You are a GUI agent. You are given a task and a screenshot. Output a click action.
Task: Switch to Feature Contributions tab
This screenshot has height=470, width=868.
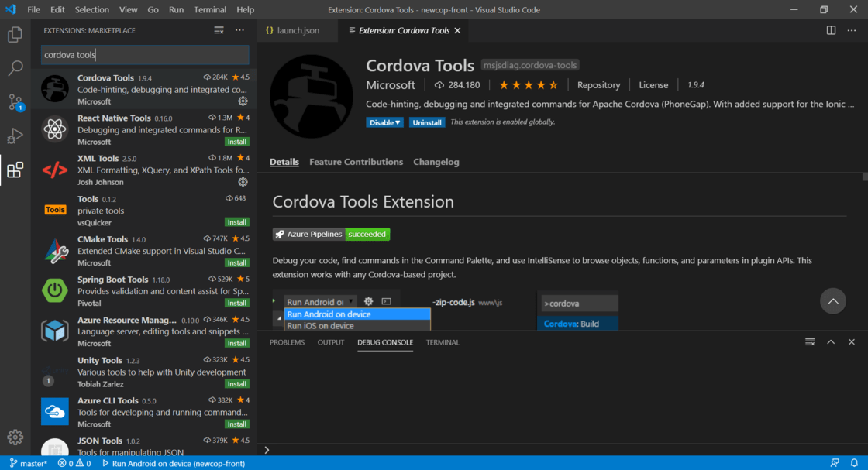pyautogui.click(x=356, y=162)
